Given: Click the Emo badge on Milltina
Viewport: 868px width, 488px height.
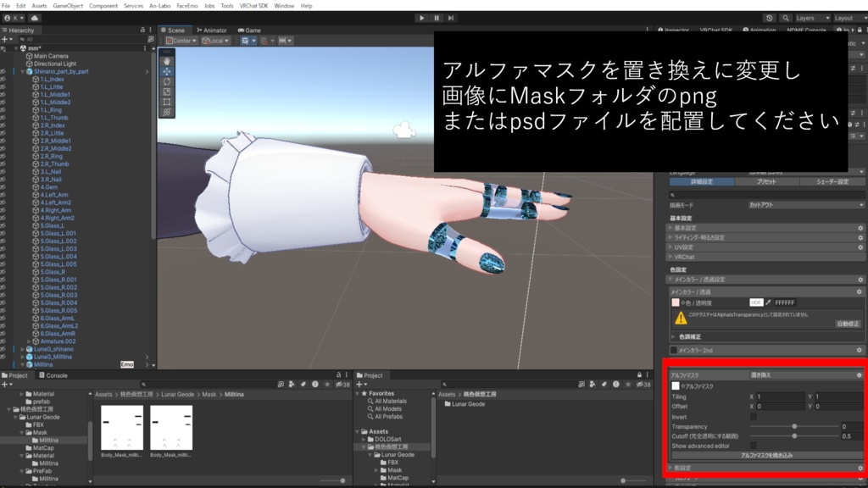Looking at the screenshot, I should tap(127, 364).
